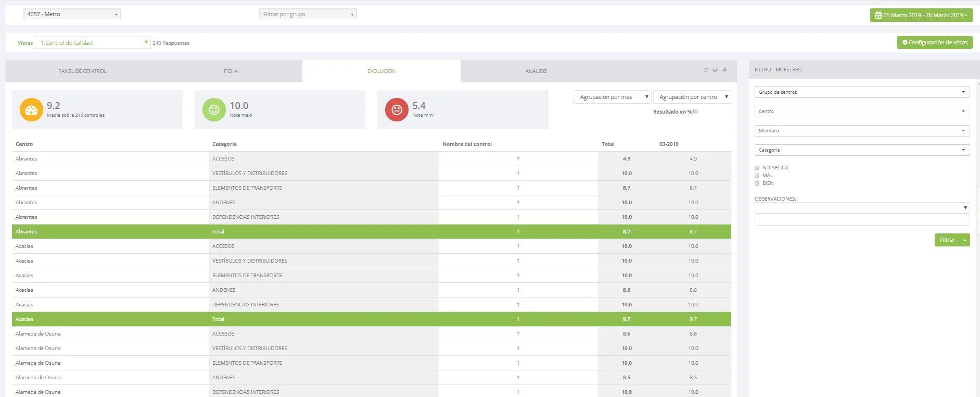Image resolution: width=980 pixels, height=397 pixels.
Task: Check the BIEN filter option
Action: [x=757, y=183]
